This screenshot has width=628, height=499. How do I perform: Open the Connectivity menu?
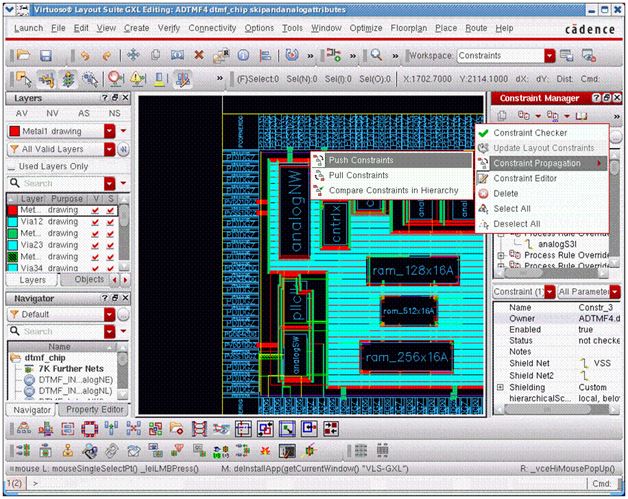[x=212, y=28]
